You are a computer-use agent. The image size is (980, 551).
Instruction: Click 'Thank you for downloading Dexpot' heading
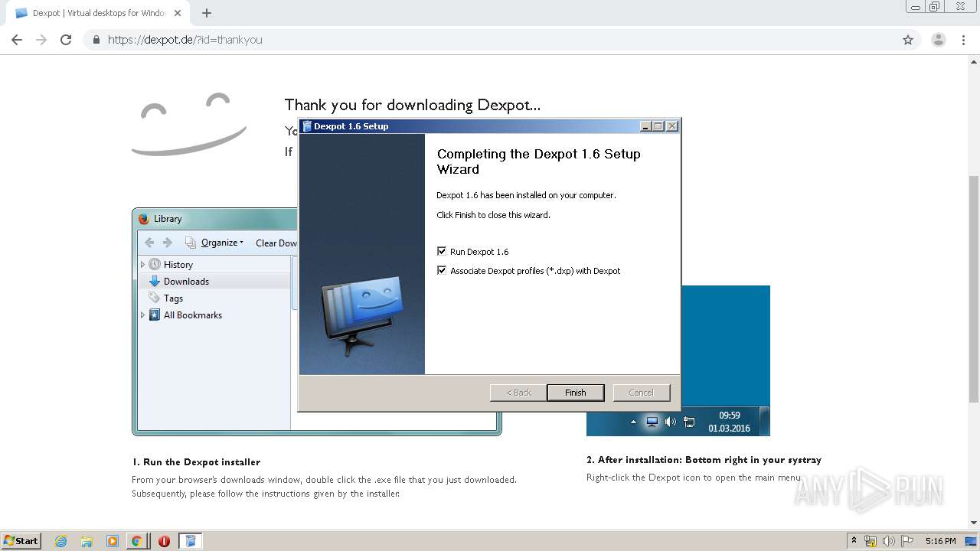pos(412,105)
